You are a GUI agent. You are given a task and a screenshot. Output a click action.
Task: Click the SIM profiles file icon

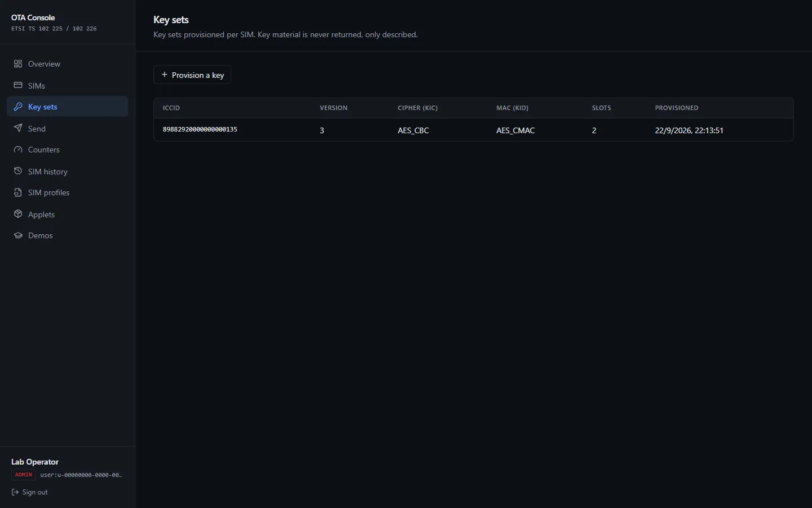(18, 192)
